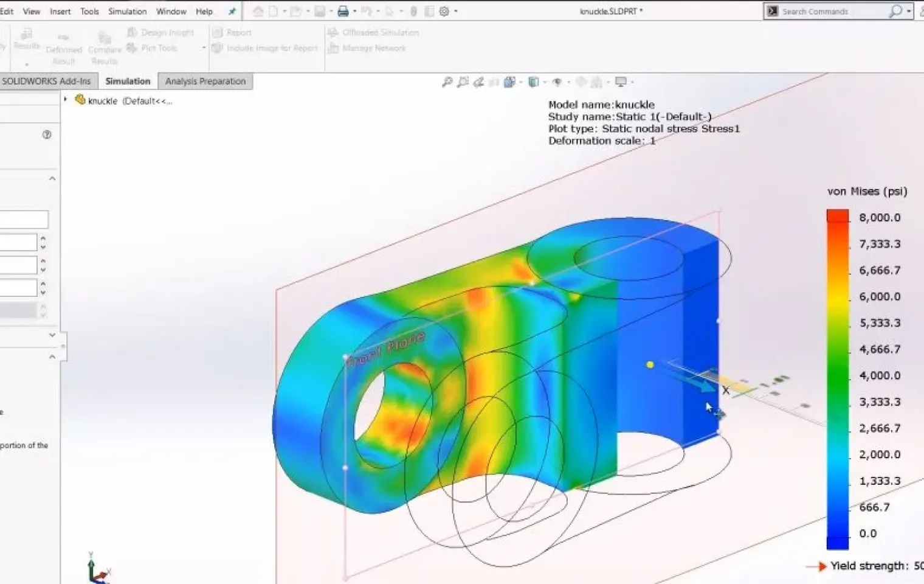
Task: Click the Save disk icon
Action: pyautogui.click(x=319, y=11)
